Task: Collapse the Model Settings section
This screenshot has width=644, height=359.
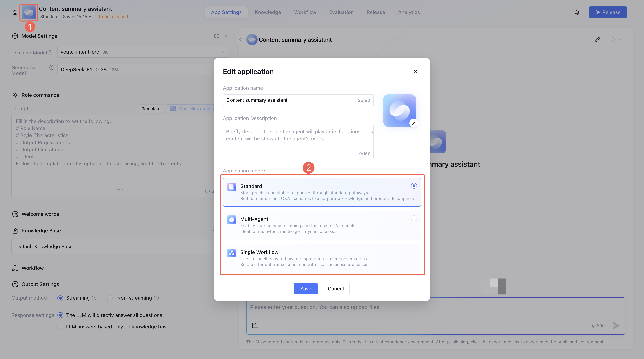Action: point(225,36)
